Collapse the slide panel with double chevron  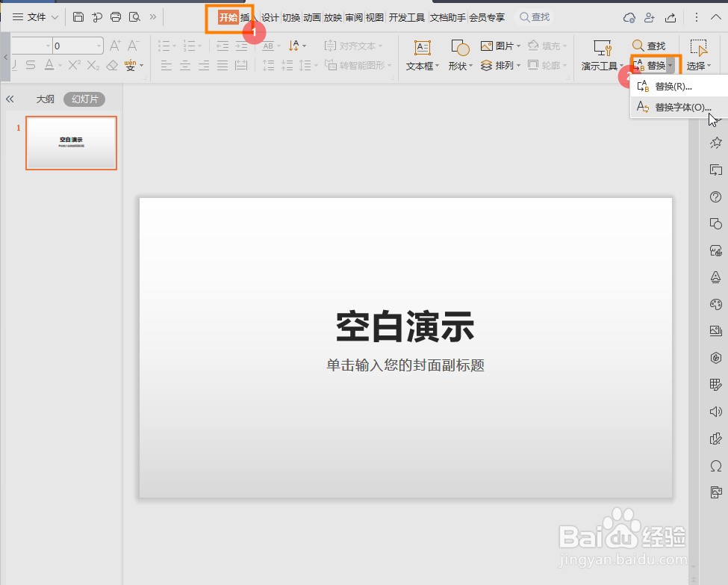[x=10, y=99]
